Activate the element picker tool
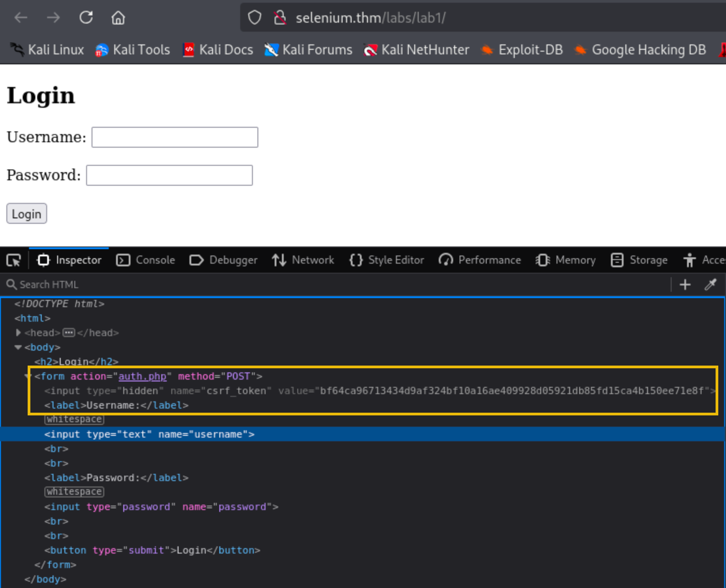This screenshot has width=726, height=588. click(14, 260)
